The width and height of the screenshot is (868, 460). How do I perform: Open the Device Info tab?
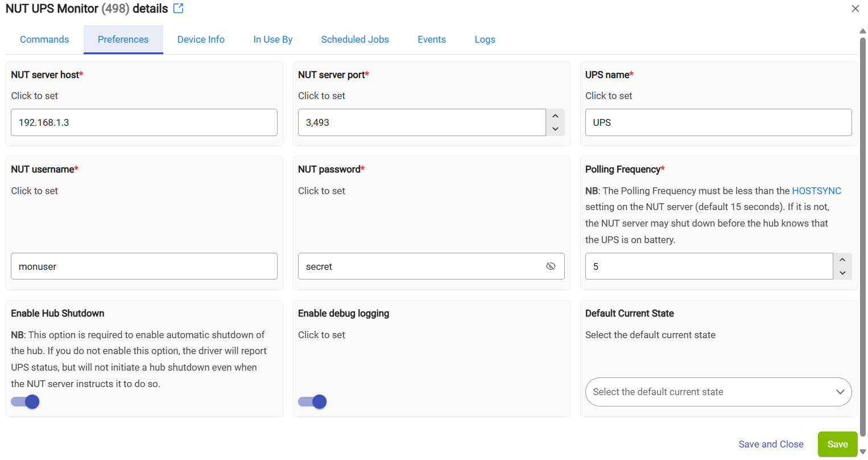coord(201,39)
